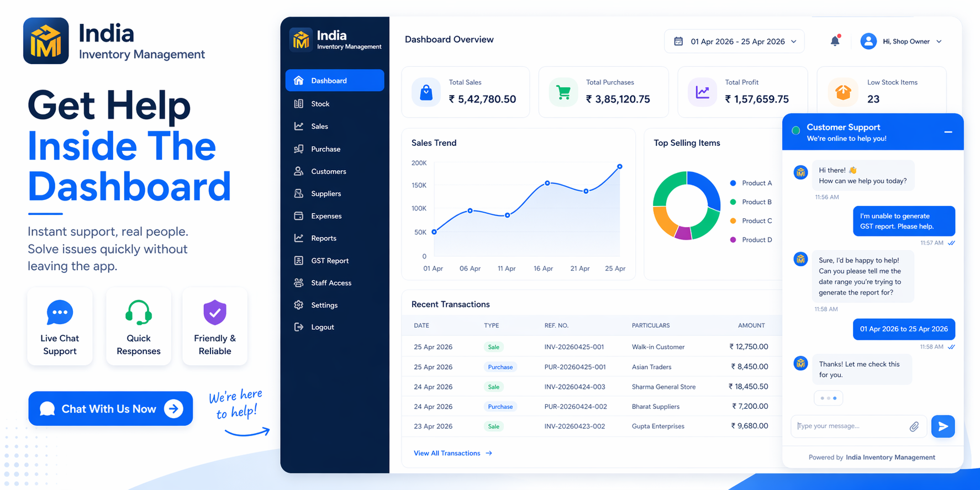
Task: Click the India Inventory Management powered-by link
Action: 891,457
